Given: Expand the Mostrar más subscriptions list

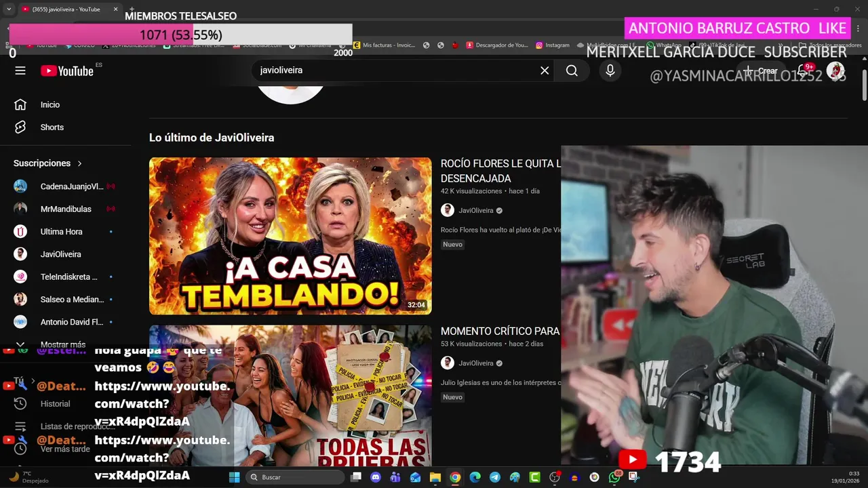Looking at the screenshot, I should [x=64, y=344].
